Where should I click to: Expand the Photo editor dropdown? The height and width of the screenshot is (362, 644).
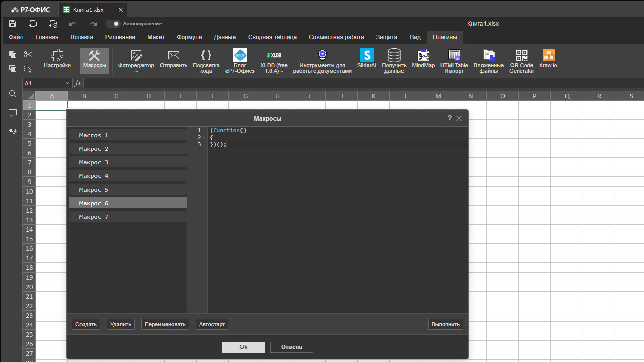pyautogui.click(x=136, y=72)
